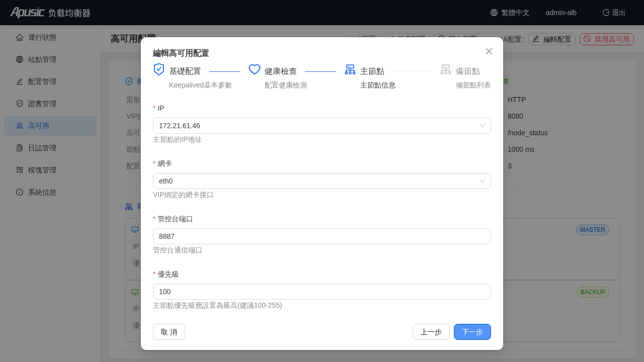Open 證書管理 in the sidebar
This screenshot has width=644, height=362.
(50, 104)
